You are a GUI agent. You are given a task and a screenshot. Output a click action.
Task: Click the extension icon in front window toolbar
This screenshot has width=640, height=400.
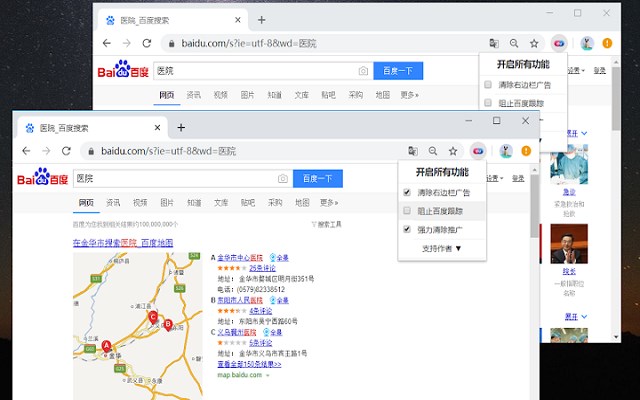tap(478, 151)
